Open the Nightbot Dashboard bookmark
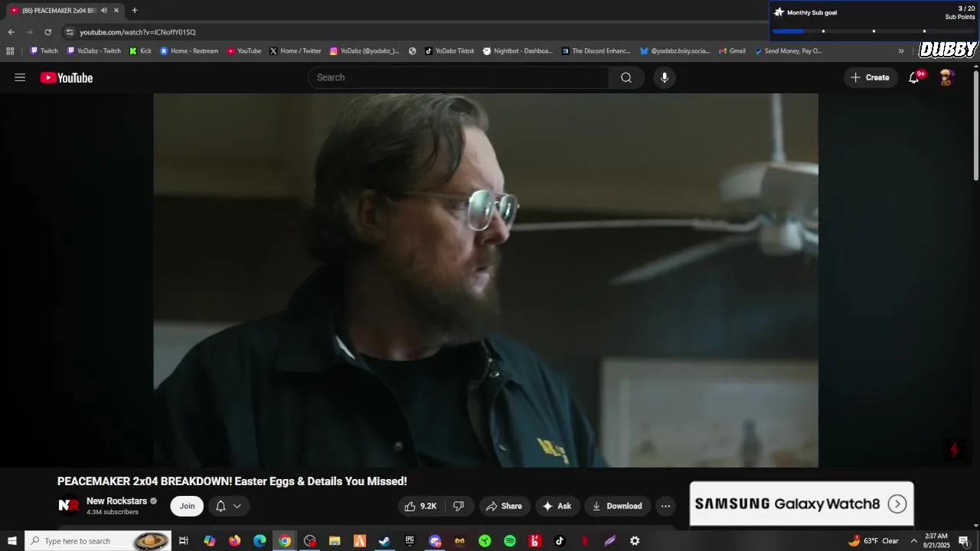The image size is (980, 551). coord(517,51)
